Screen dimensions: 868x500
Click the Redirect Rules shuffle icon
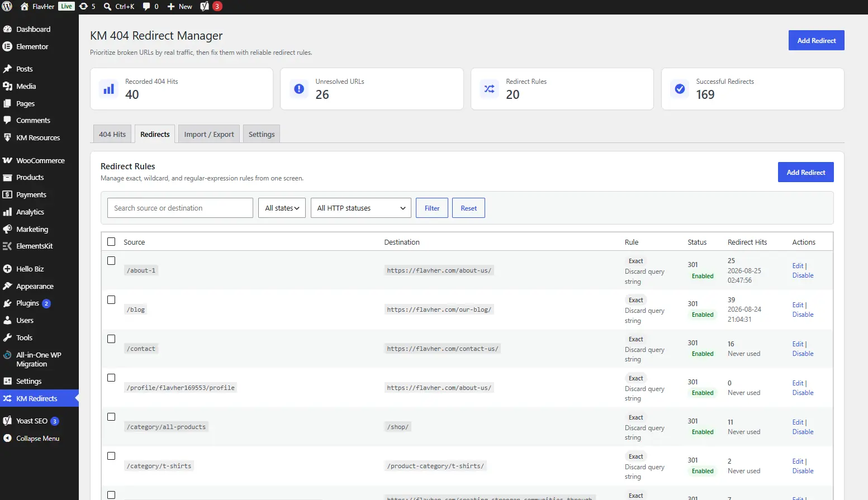coord(490,89)
